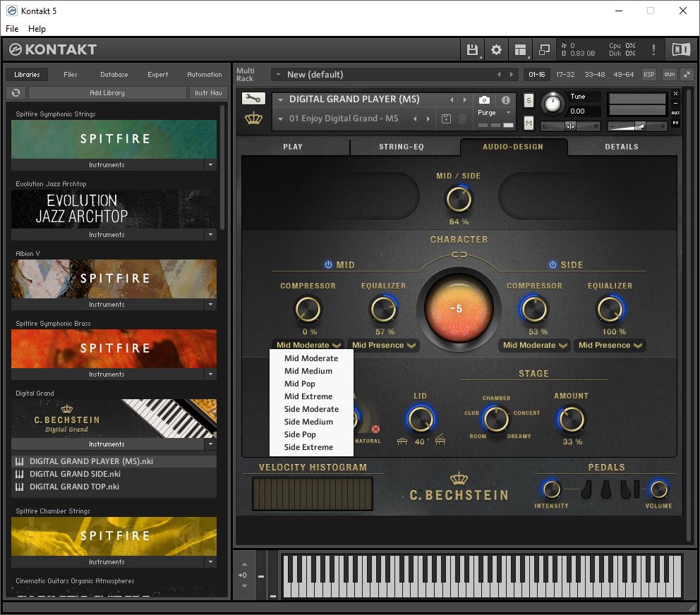This screenshot has width=700, height=615.
Task: Click the minimized view window icon
Action: 544,49
